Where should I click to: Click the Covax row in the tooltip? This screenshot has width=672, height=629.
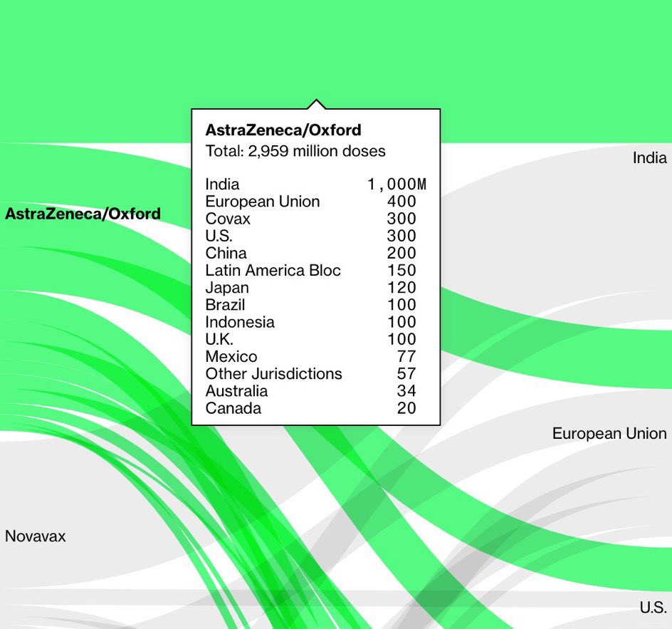click(x=316, y=219)
